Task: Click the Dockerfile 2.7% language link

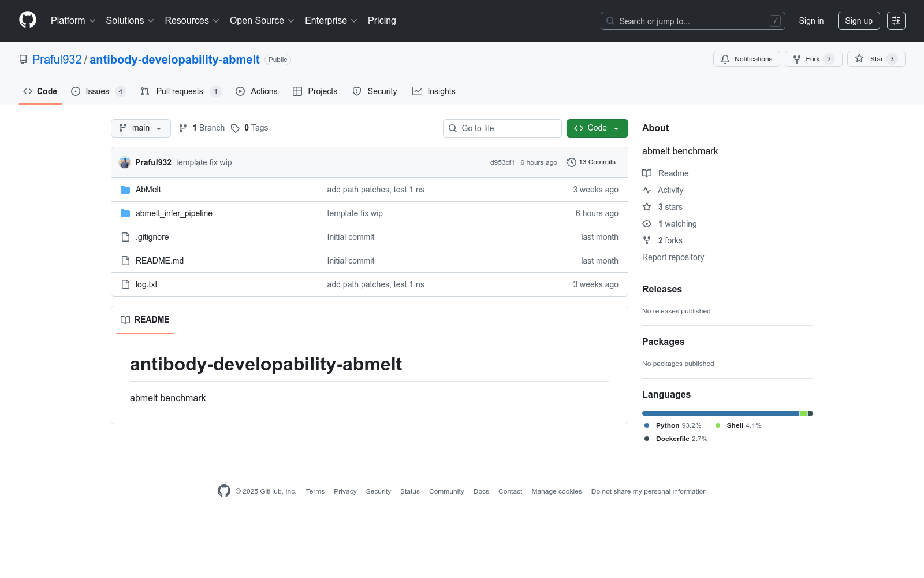Action: click(676, 439)
